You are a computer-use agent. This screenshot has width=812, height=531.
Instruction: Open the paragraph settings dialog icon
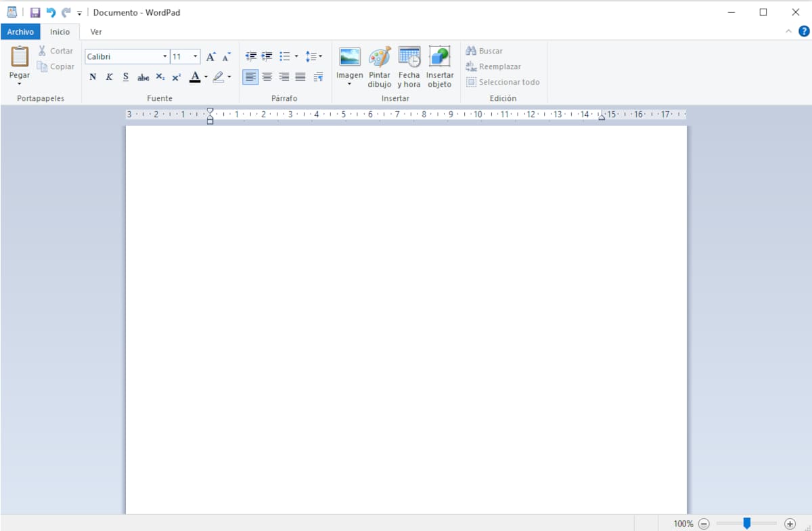(x=318, y=77)
